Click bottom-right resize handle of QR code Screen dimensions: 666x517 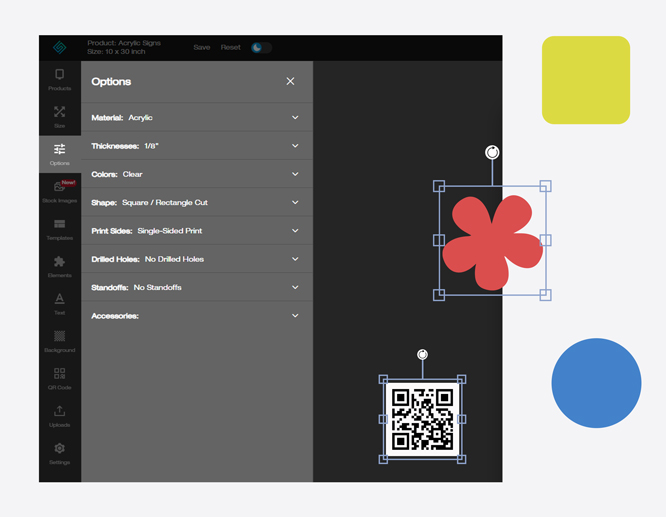[461, 459]
